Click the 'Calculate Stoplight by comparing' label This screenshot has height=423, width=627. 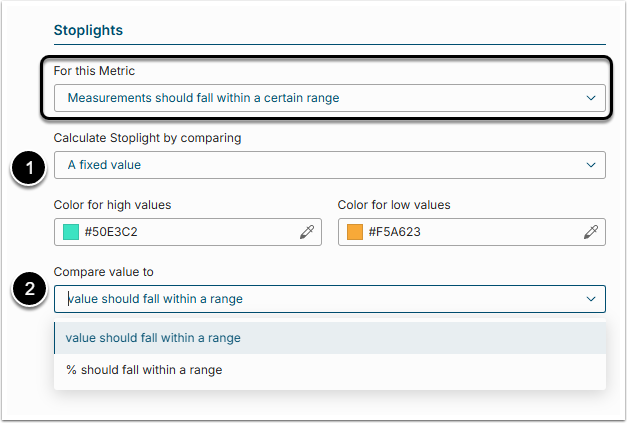click(x=147, y=138)
